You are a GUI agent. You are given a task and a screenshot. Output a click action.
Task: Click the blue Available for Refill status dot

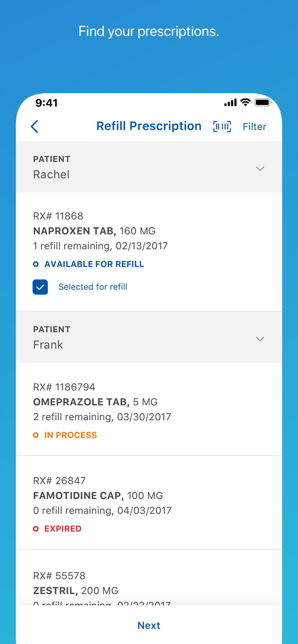coord(36,264)
